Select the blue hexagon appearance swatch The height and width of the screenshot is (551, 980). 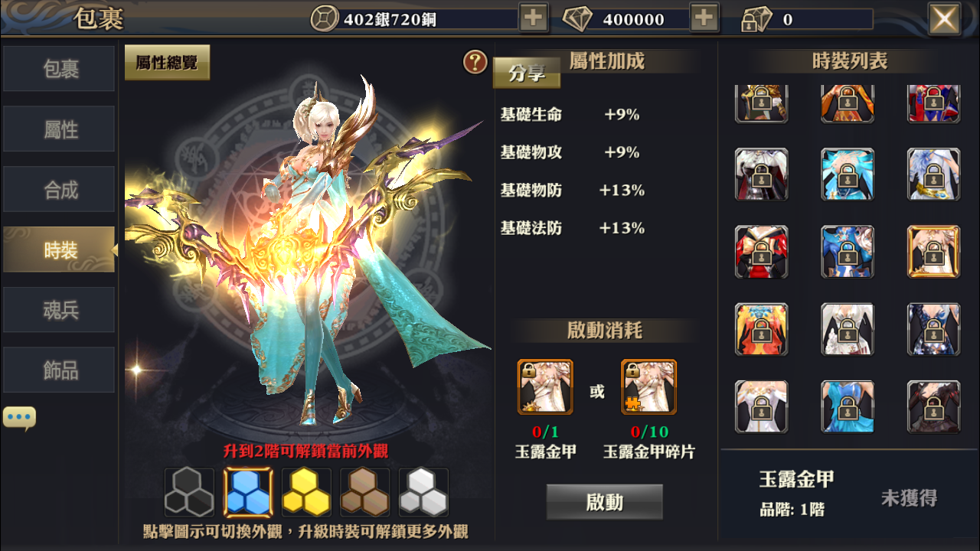[247, 492]
